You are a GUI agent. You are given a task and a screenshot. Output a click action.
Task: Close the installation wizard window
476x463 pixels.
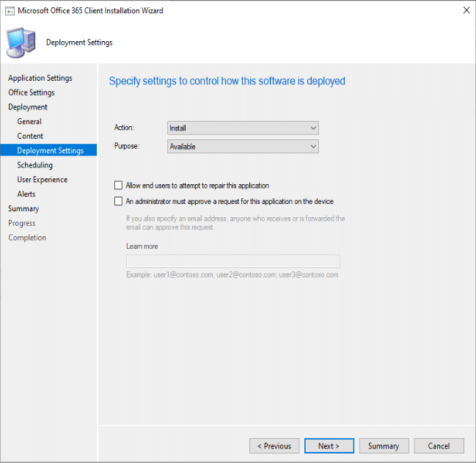click(467, 11)
